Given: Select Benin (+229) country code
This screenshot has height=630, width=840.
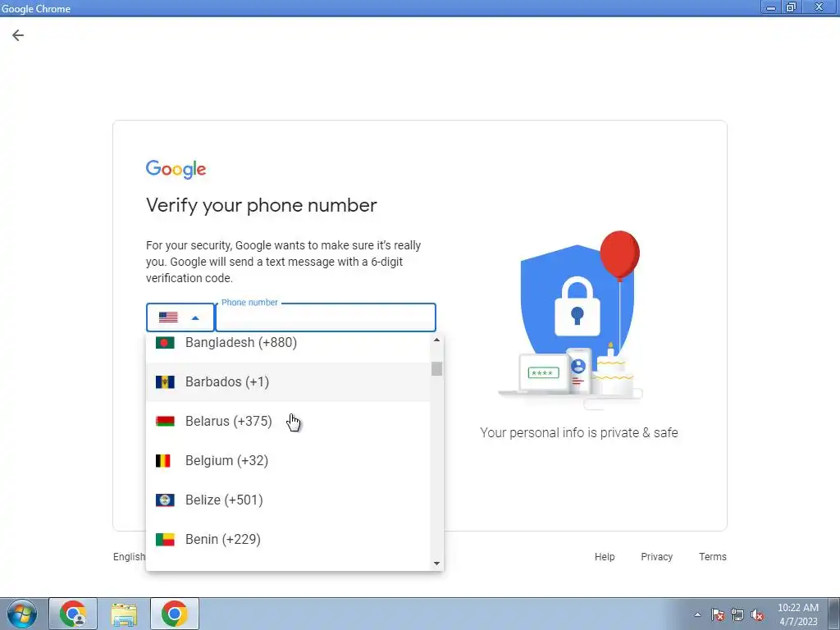Looking at the screenshot, I should point(288,540).
